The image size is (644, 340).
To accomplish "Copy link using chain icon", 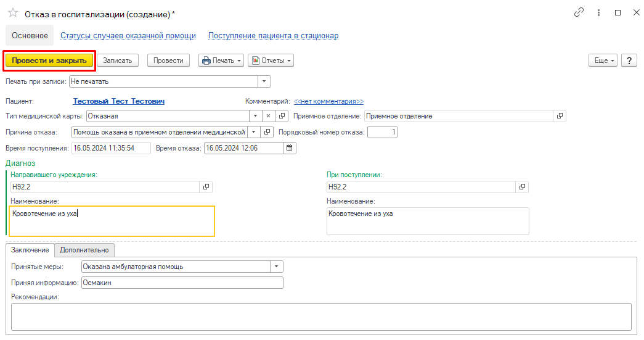I will coord(579,12).
